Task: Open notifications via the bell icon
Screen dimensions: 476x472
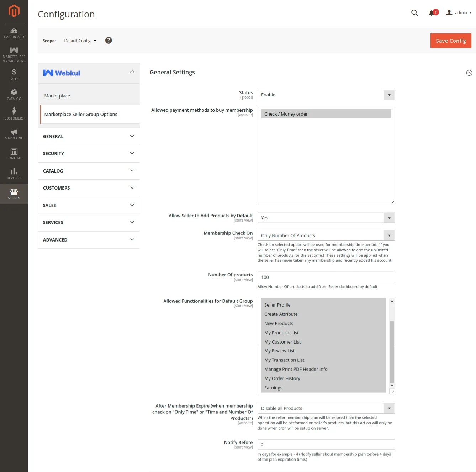Action: pos(432,12)
